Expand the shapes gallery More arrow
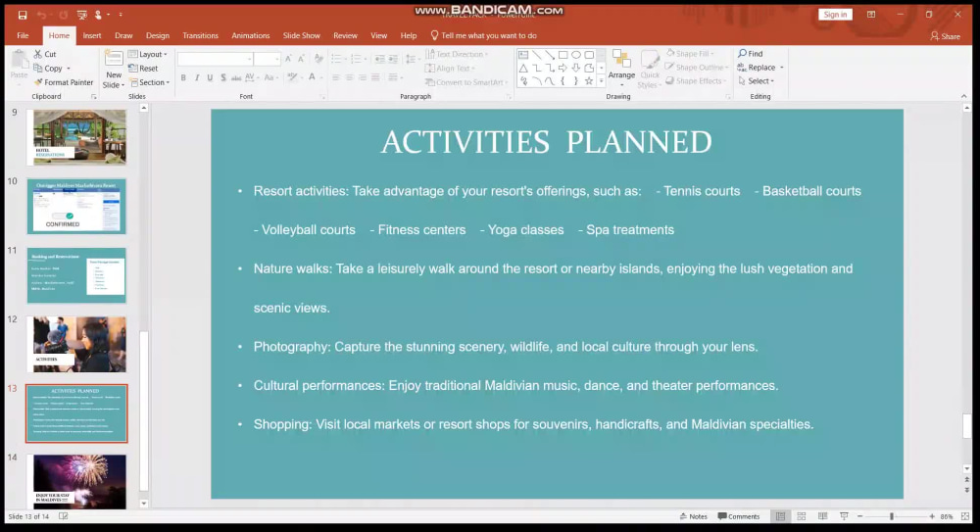 (602, 81)
